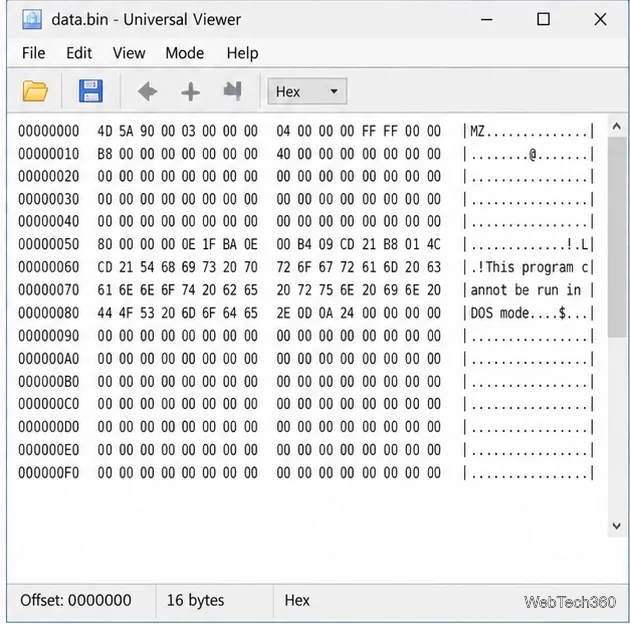Select offset 000000F0 row address
Screen dimensions: 630x624
coord(49,473)
